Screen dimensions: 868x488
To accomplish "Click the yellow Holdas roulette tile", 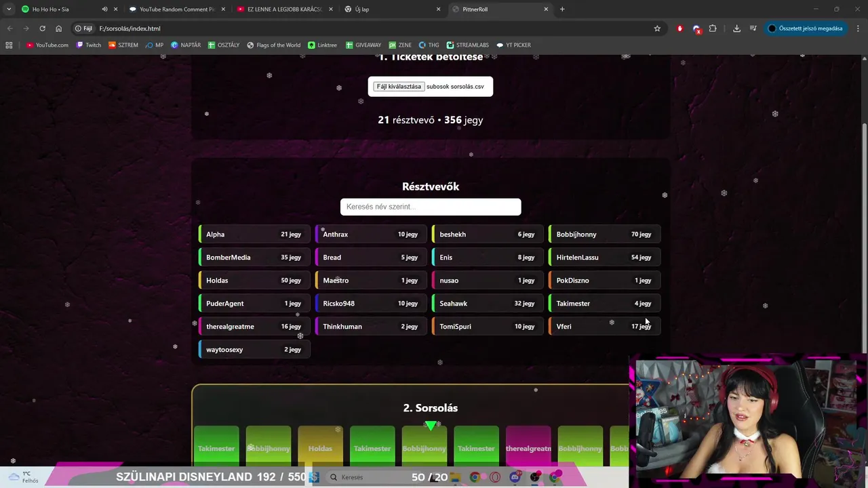I will [320, 446].
